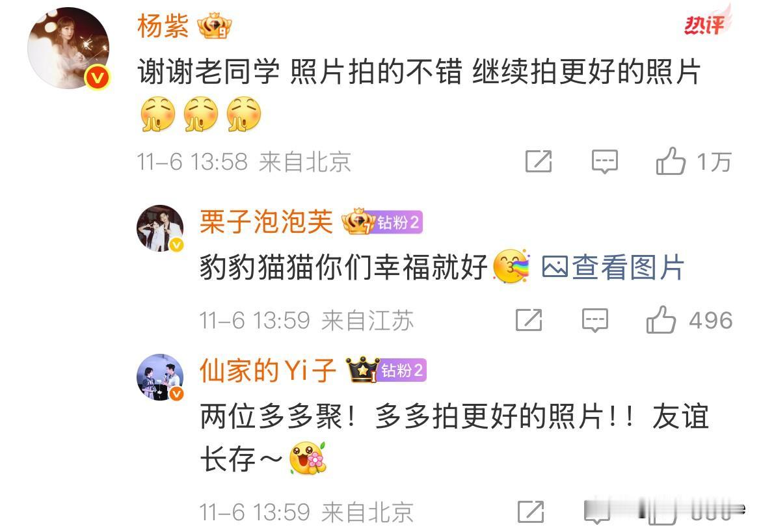Click the picture icon before 查看图片
Viewport: 761px width, 532px height.
tap(555, 267)
